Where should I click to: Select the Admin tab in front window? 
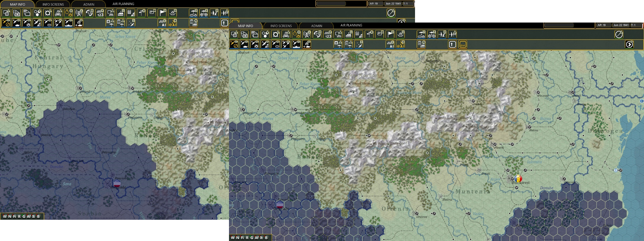(317, 26)
